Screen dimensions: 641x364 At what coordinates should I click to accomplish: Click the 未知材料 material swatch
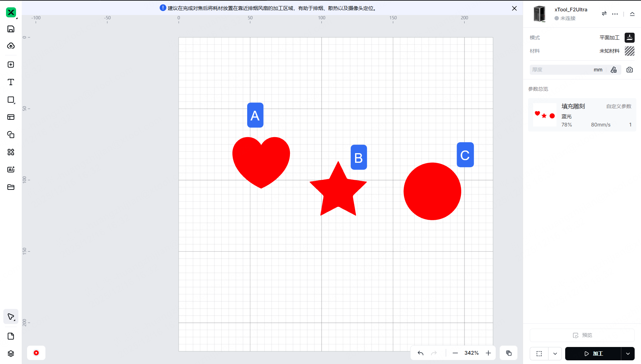629,51
